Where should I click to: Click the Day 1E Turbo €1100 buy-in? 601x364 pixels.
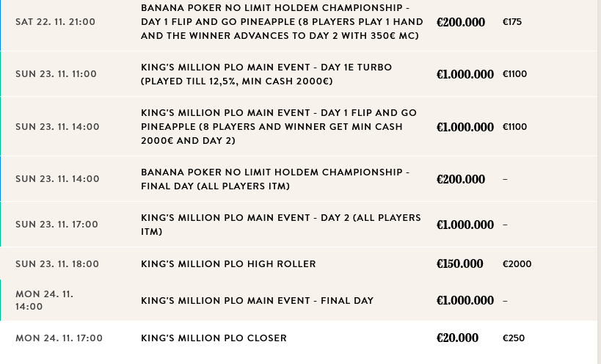pyautogui.click(x=514, y=74)
